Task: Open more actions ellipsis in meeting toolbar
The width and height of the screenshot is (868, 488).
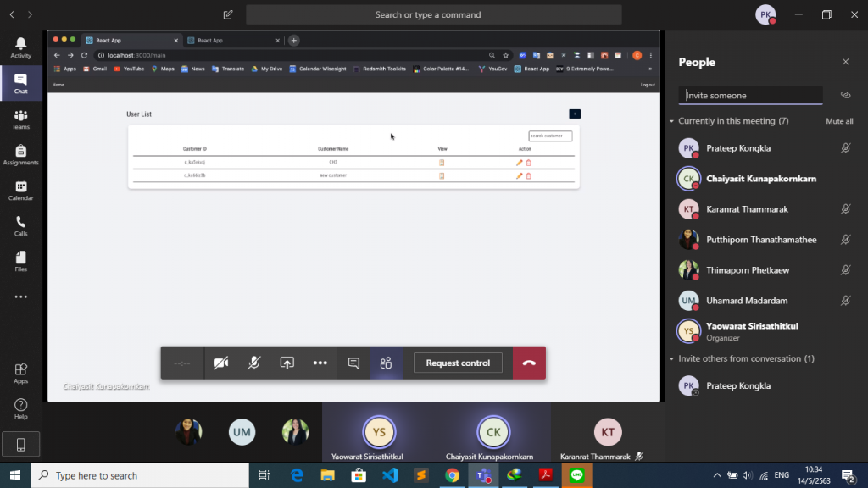Action: 320,363
